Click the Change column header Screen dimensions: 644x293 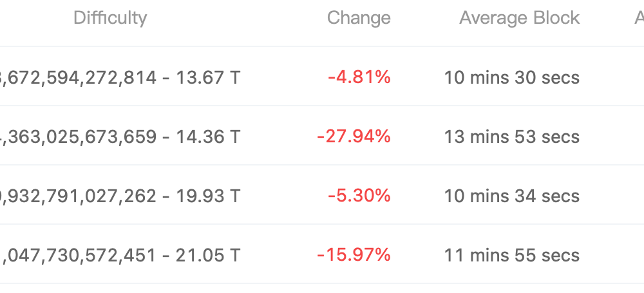point(359,18)
